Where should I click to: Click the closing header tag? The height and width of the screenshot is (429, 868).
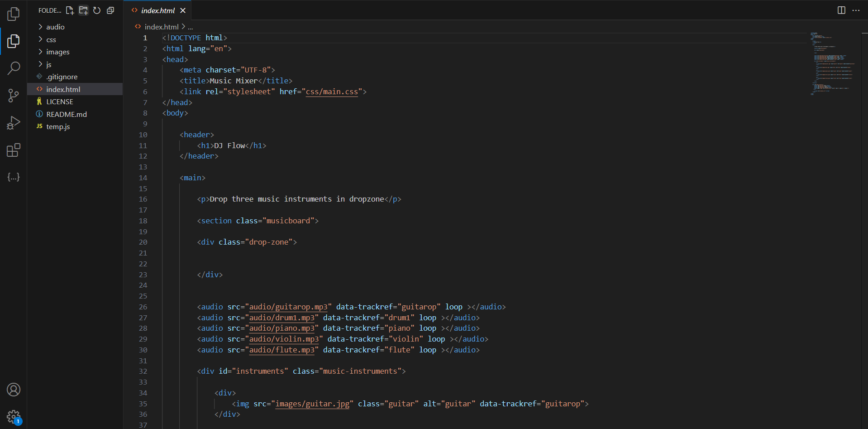pyautogui.click(x=199, y=156)
